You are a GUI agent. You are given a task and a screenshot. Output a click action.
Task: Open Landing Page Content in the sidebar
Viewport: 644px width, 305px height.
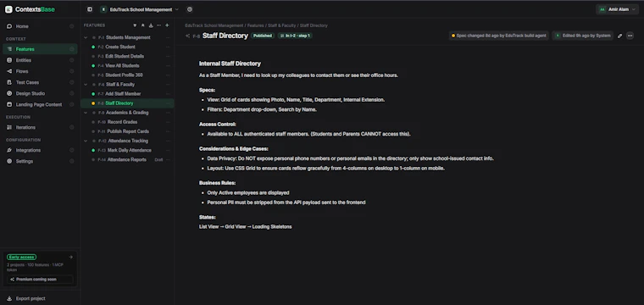(x=39, y=105)
